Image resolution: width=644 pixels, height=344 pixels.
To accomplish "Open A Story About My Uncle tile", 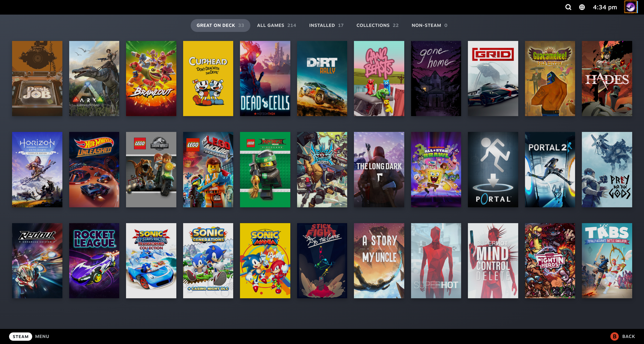I will point(379,261).
